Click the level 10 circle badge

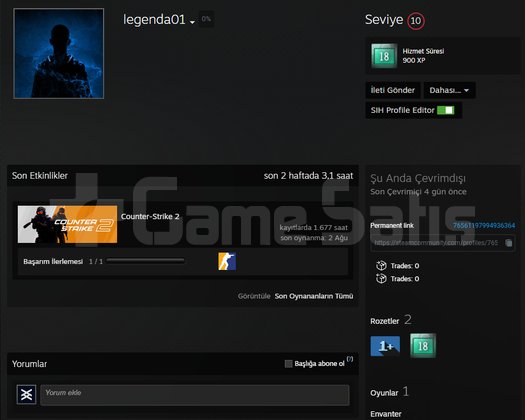pos(416,21)
